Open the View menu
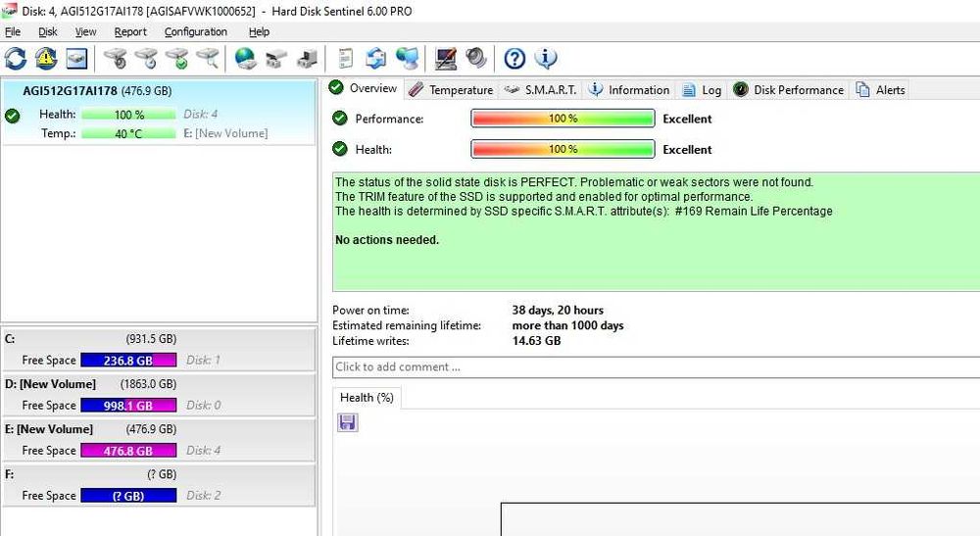 point(85,32)
